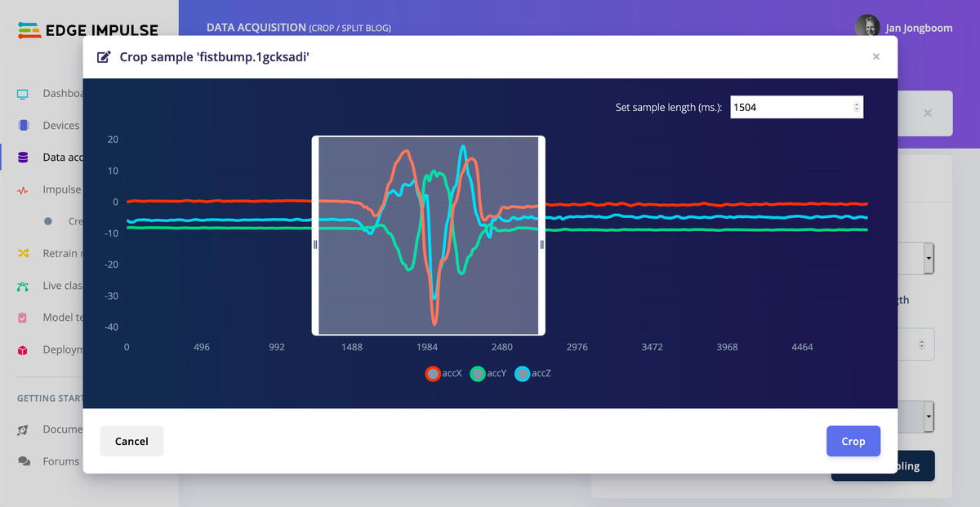Image resolution: width=980 pixels, height=507 pixels.
Task: Click the Edge Impulse logo
Action: click(87, 30)
